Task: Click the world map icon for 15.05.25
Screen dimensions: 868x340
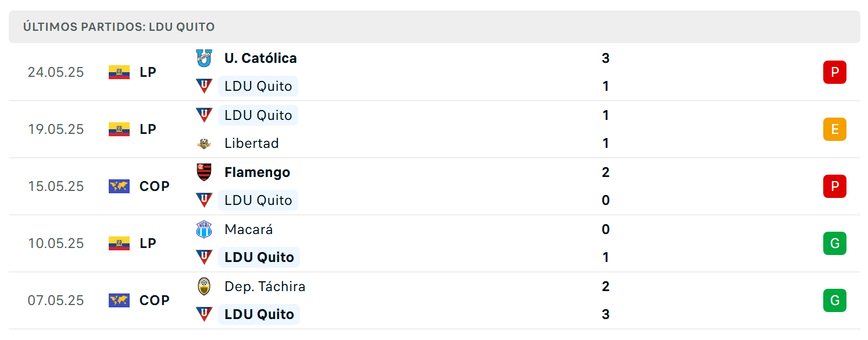Action: (119, 186)
